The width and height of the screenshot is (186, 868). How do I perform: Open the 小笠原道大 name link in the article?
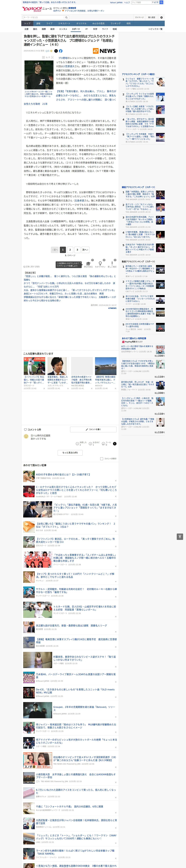[x=69, y=66]
